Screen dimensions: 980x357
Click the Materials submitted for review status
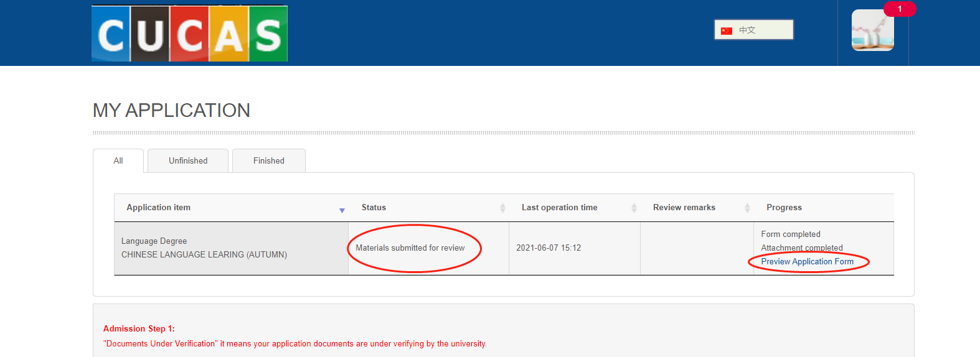coord(410,248)
